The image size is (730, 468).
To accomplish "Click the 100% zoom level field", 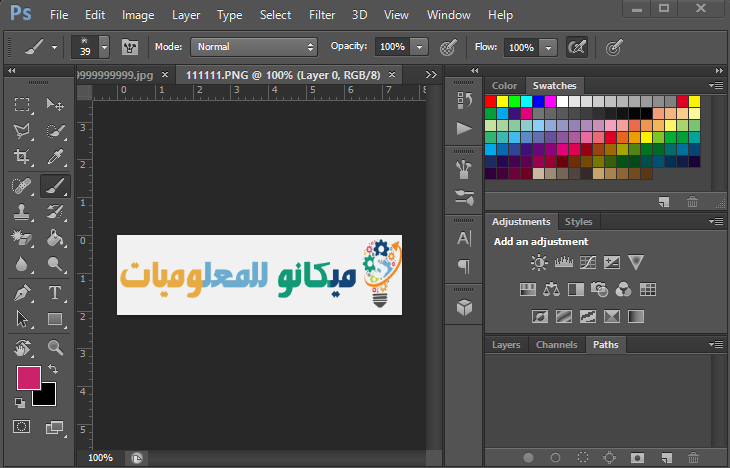I will pos(101,457).
